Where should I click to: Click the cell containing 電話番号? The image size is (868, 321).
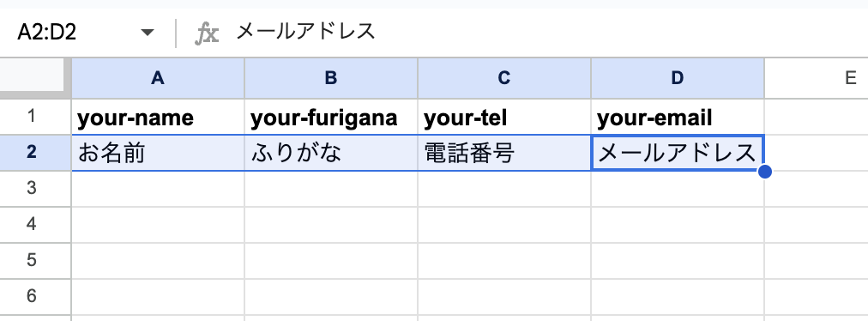504,153
